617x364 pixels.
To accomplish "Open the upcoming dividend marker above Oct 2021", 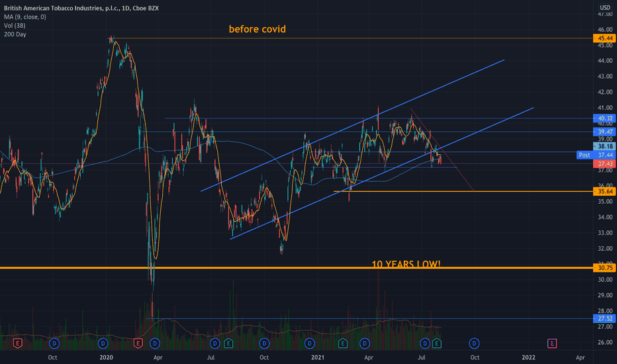I will pyautogui.click(x=474, y=343).
